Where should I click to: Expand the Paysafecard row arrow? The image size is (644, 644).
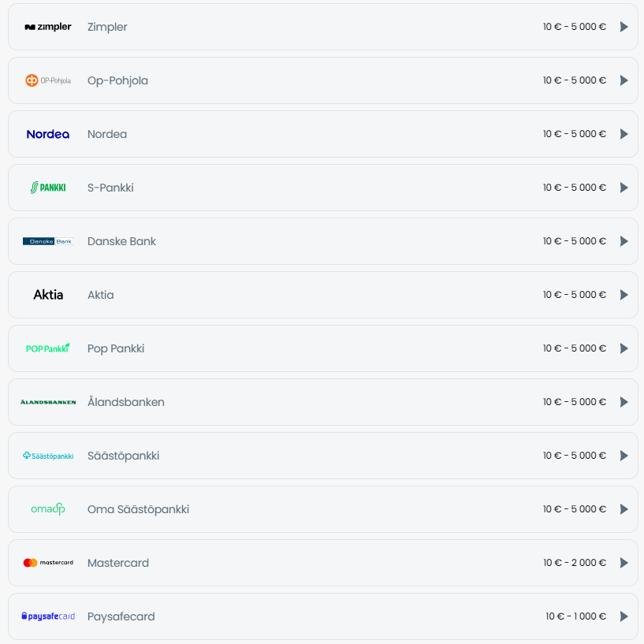click(624, 616)
